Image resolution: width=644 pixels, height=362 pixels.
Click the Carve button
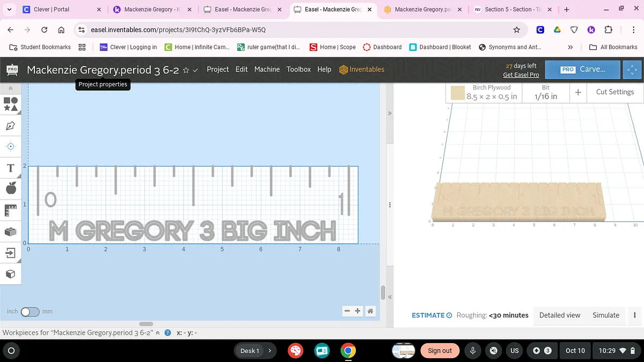pyautogui.click(x=583, y=69)
